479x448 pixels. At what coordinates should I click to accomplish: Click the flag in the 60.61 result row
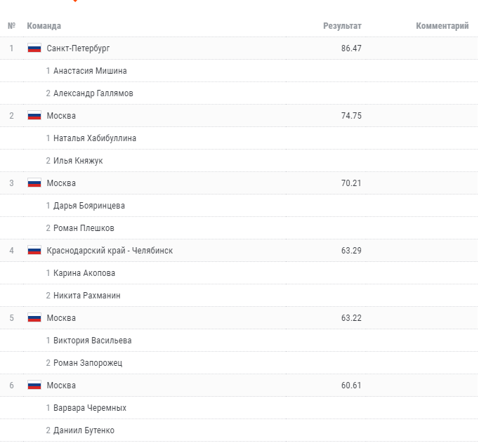(x=34, y=386)
